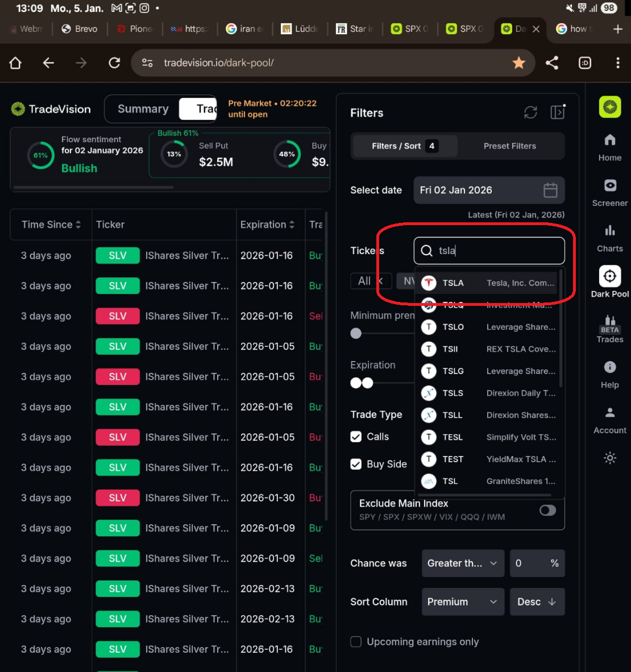Click the reset filters refresh icon

530,113
